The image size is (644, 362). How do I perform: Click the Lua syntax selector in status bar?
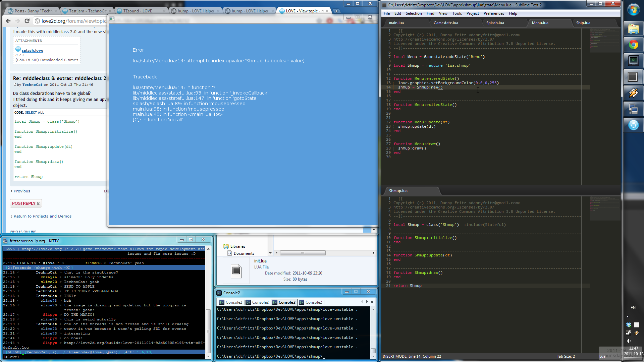tap(602, 356)
